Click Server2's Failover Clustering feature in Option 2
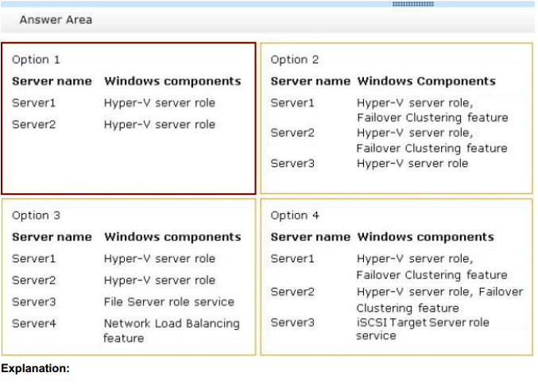This screenshot has height=392, width=538. pyautogui.click(x=432, y=148)
